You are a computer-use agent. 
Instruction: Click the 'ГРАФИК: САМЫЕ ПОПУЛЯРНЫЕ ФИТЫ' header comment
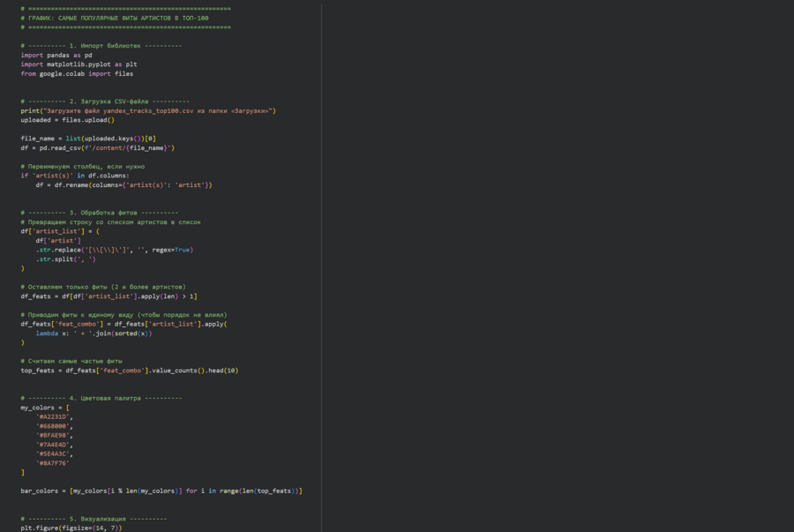115,18
